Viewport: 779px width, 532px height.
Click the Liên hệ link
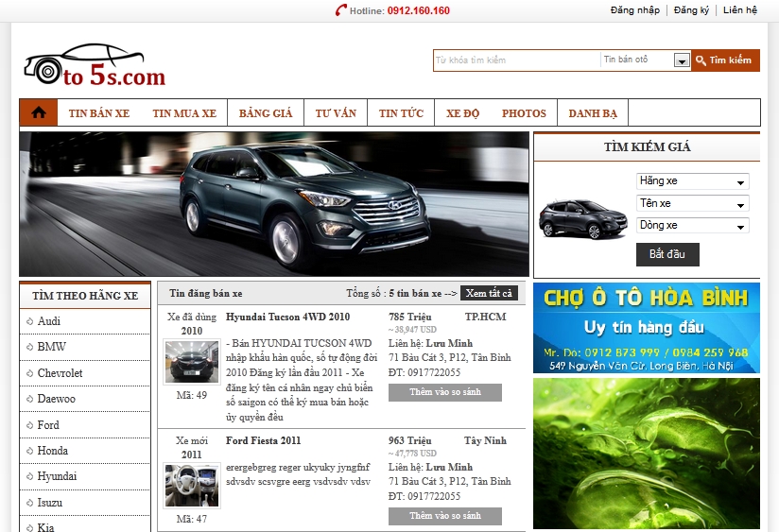pos(739,10)
